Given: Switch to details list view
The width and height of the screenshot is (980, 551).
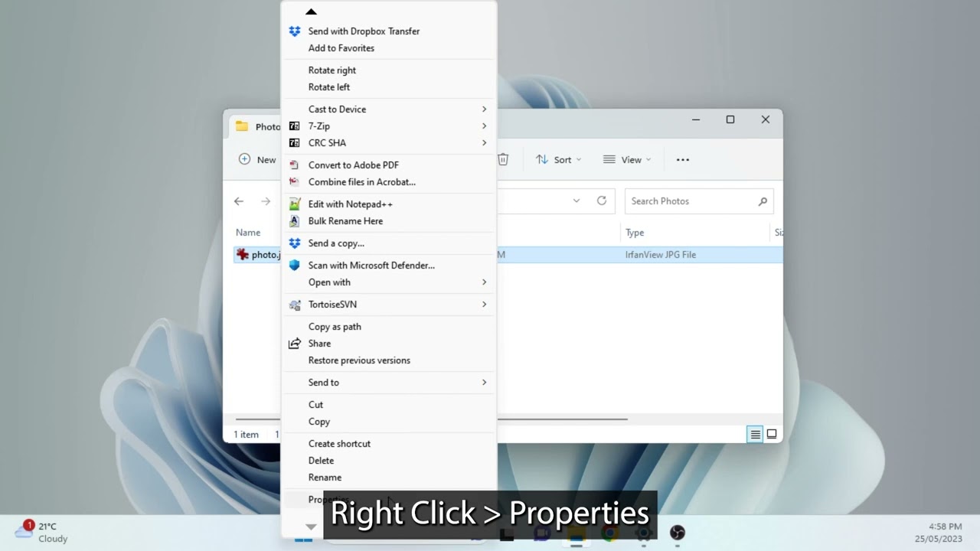Looking at the screenshot, I should [x=755, y=434].
